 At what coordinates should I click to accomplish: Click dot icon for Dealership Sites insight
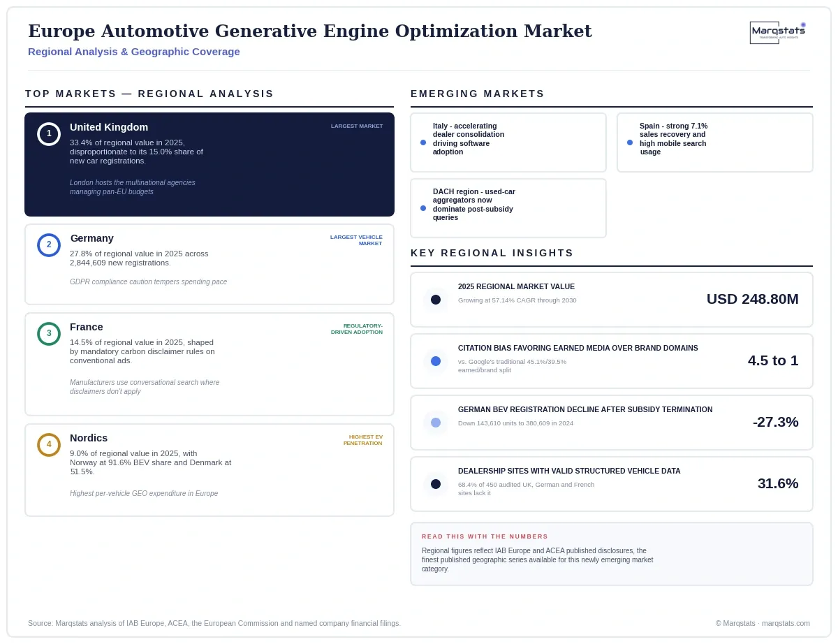point(436,484)
